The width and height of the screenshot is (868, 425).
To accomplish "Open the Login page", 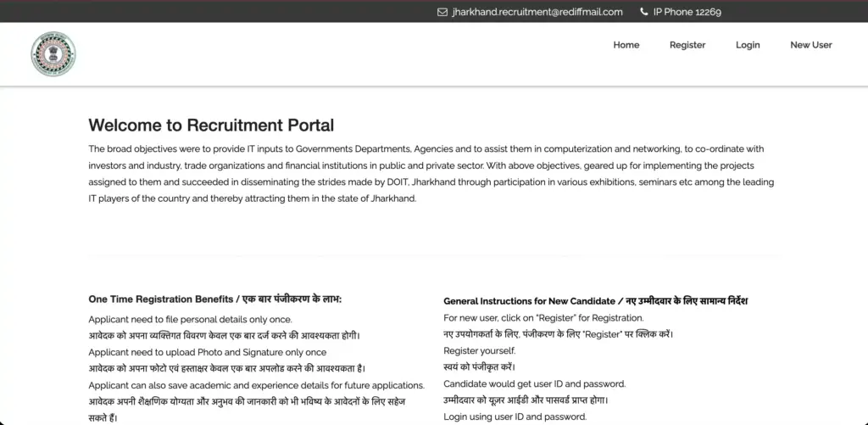I will tap(747, 45).
